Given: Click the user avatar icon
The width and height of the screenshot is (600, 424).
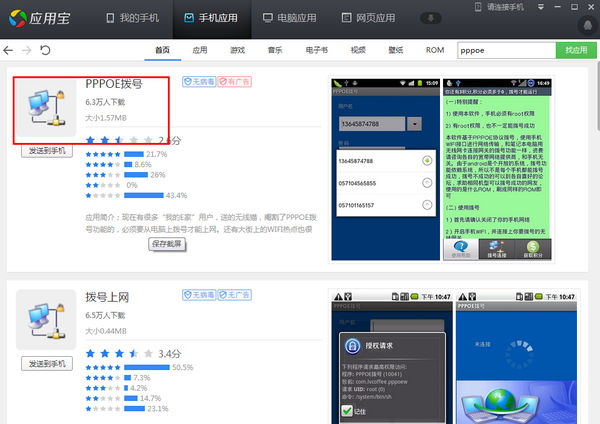Looking at the screenshot, I should [587, 25].
